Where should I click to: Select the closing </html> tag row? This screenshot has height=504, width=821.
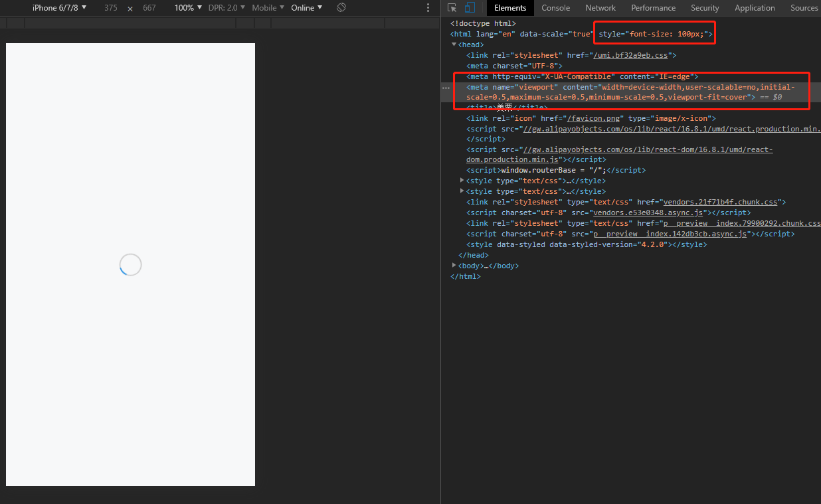pyautogui.click(x=466, y=276)
